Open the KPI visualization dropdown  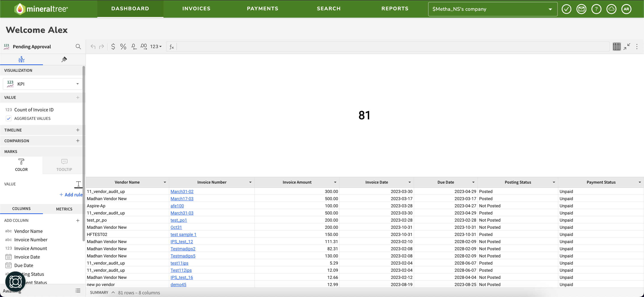point(42,84)
